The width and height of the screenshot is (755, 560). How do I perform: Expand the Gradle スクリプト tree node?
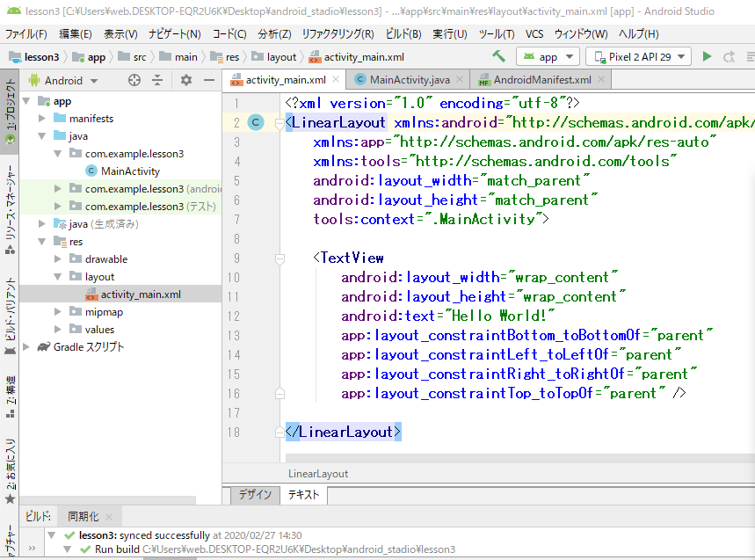click(x=25, y=347)
